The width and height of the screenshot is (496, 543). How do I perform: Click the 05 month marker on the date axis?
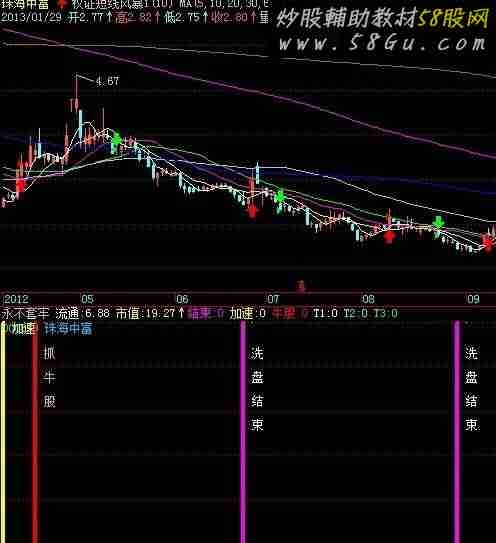pyautogui.click(x=87, y=299)
